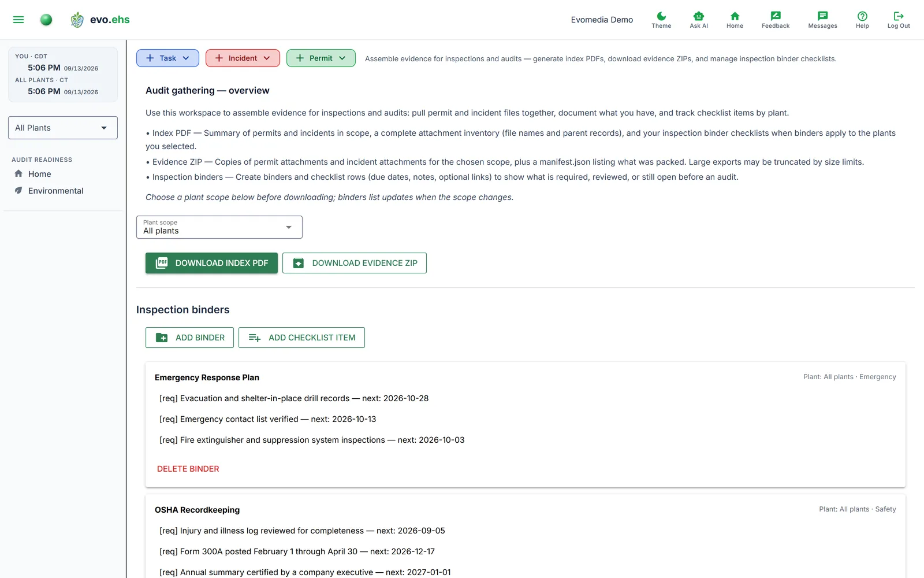Click the plus icon on the Incident button

tap(219, 58)
